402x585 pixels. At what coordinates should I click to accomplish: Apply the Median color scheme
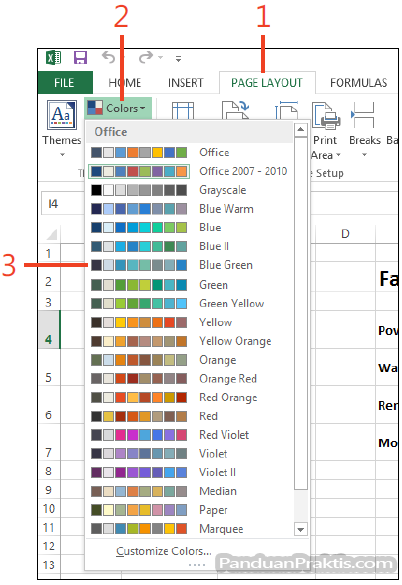pos(189,491)
